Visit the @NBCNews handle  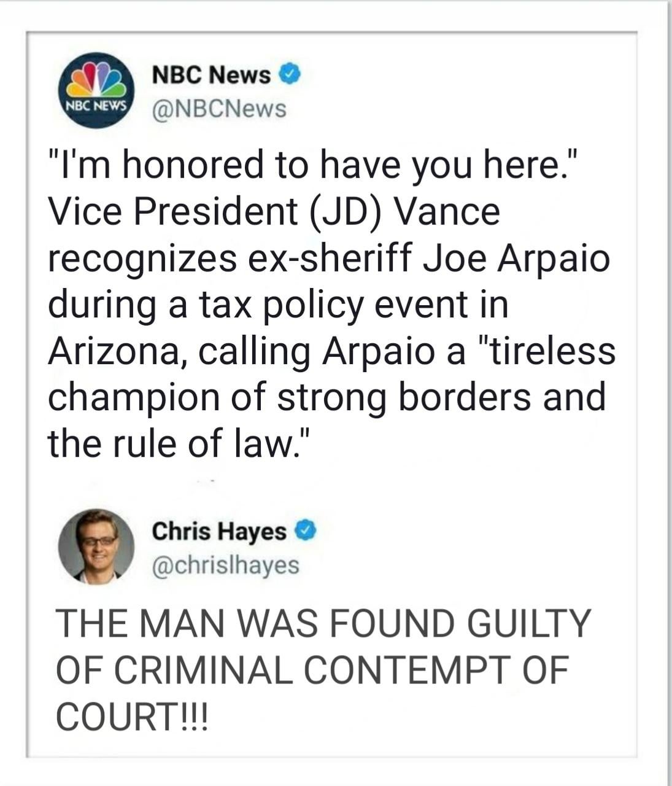tap(218, 109)
